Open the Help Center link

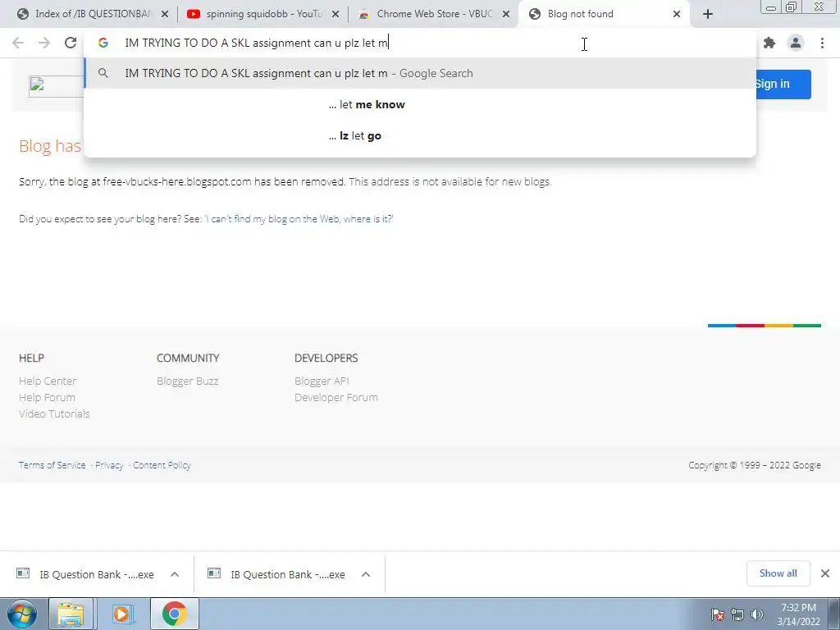coord(48,381)
